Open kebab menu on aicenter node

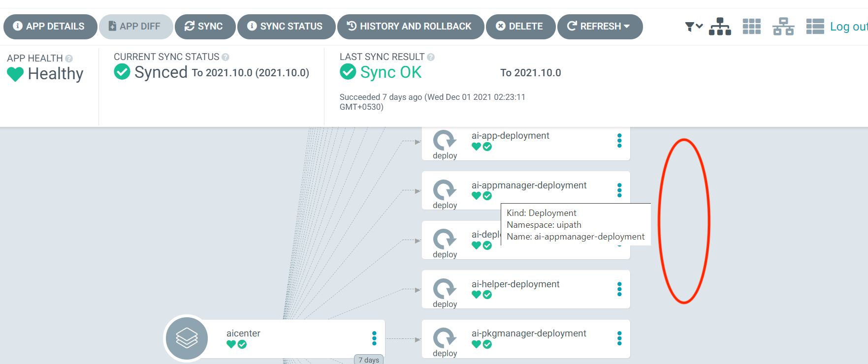click(374, 338)
